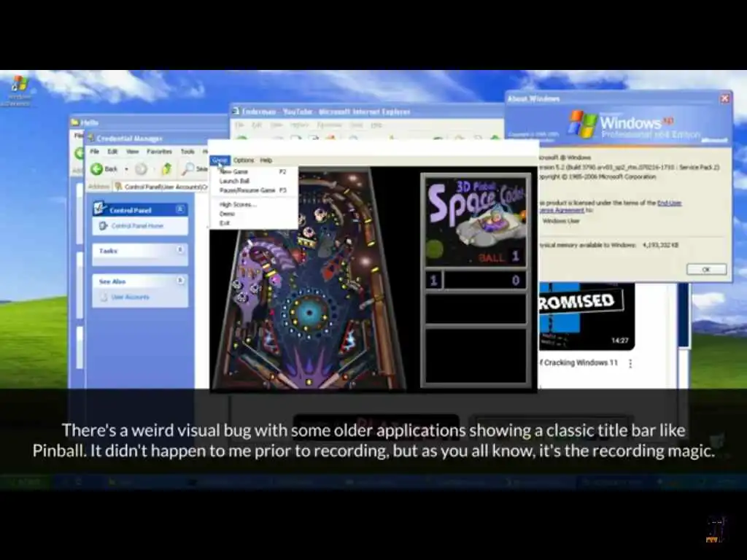Viewport: 747px width, 560px height.
Task: Click the Internet Explorer title bar icon
Action: (236, 112)
